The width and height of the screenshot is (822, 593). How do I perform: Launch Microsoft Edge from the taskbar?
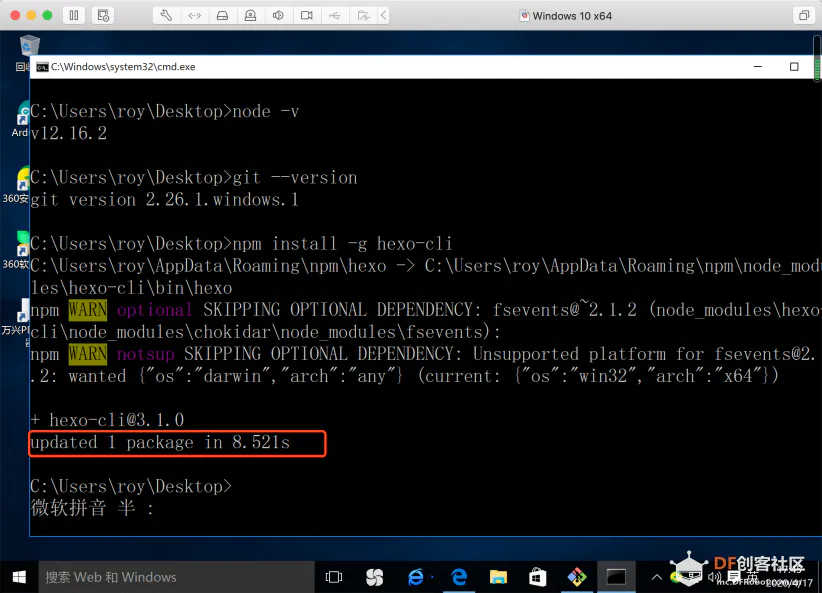point(459,577)
